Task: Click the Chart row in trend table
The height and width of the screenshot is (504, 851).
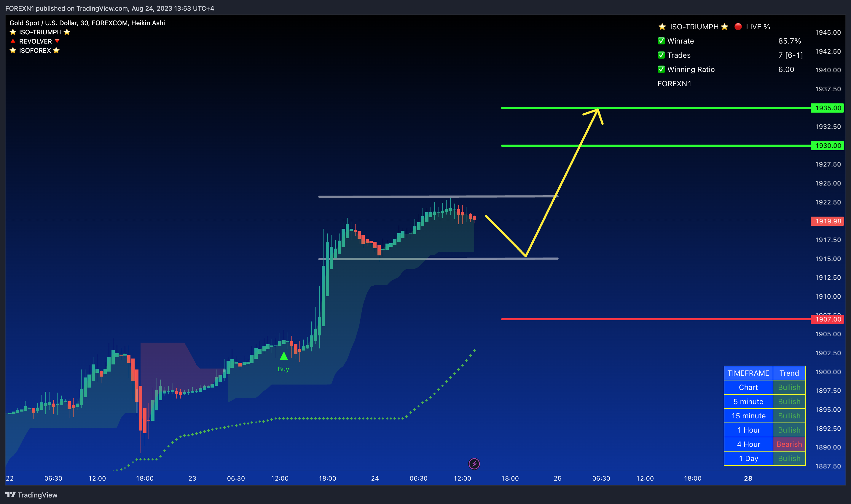Action: click(765, 387)
